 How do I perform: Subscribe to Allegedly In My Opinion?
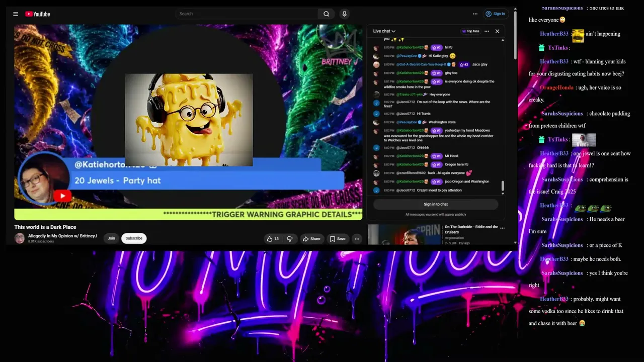134,238
